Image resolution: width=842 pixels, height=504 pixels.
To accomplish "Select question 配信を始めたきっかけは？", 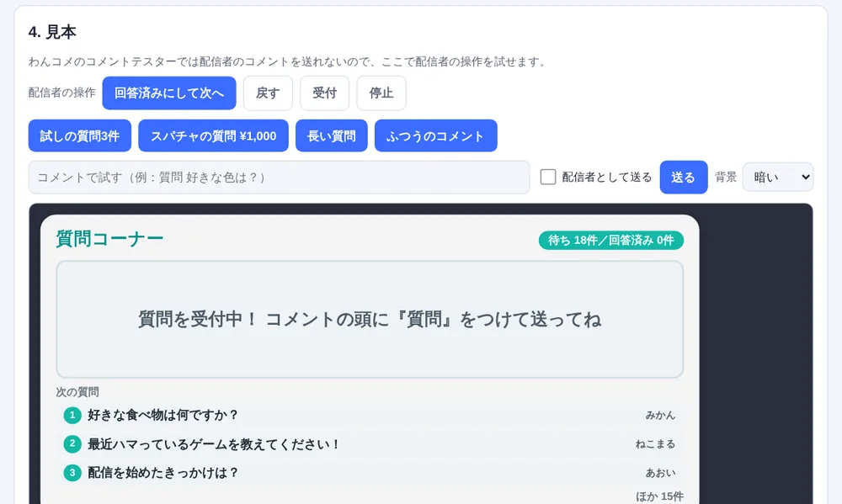I will pyautogui.click(x=163, y=473).
